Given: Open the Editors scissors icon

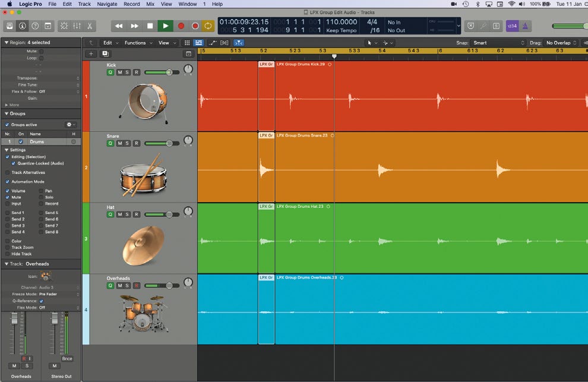Looking at the screenshot, I should pos(90,26).
